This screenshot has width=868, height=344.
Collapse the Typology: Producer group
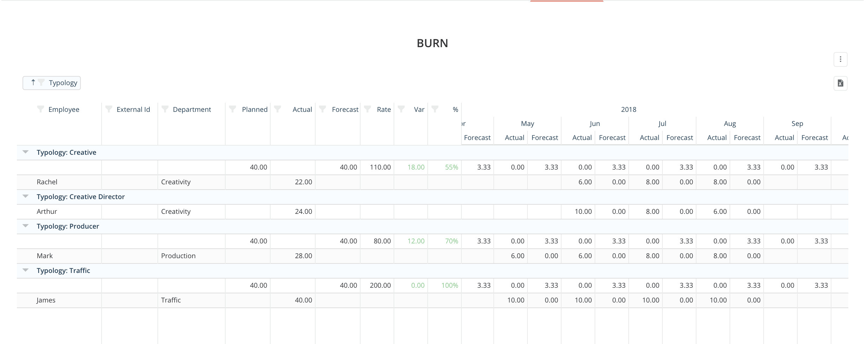click(26, 226)
